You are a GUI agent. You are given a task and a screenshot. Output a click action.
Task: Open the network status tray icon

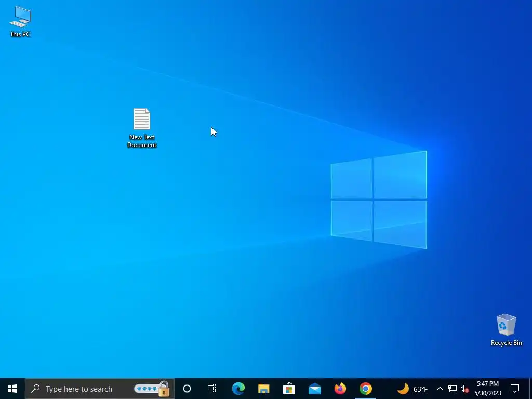click(453, 389)
